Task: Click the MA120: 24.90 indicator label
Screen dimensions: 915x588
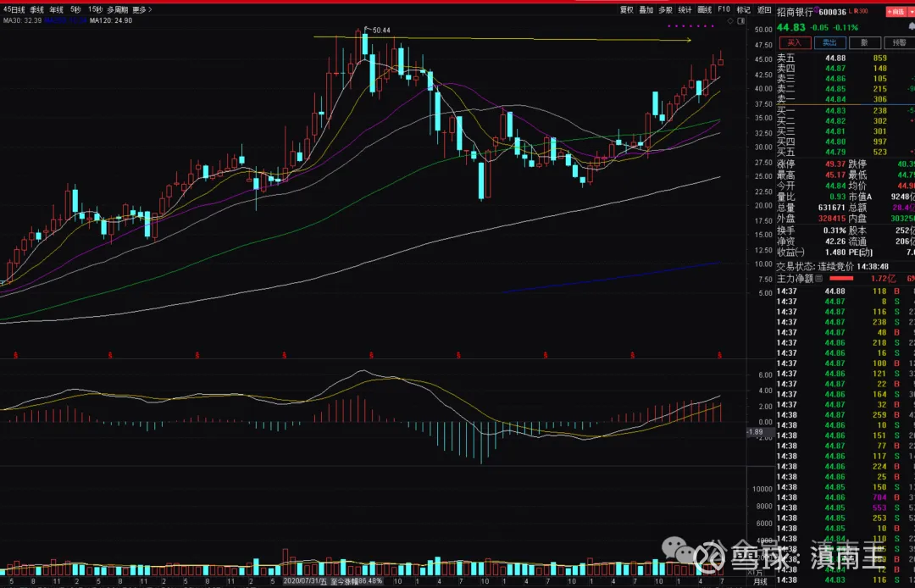Action: [x=111, y=20]
